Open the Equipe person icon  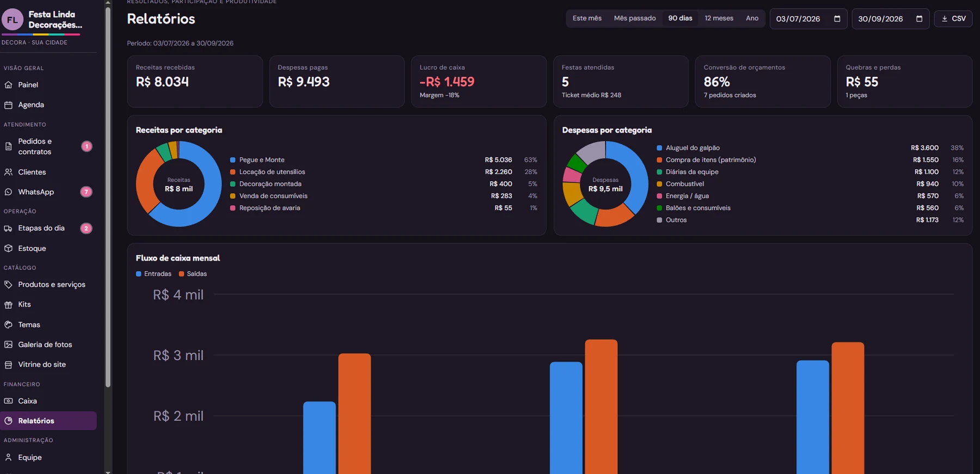pyautogui.click(x=8, y=458)
